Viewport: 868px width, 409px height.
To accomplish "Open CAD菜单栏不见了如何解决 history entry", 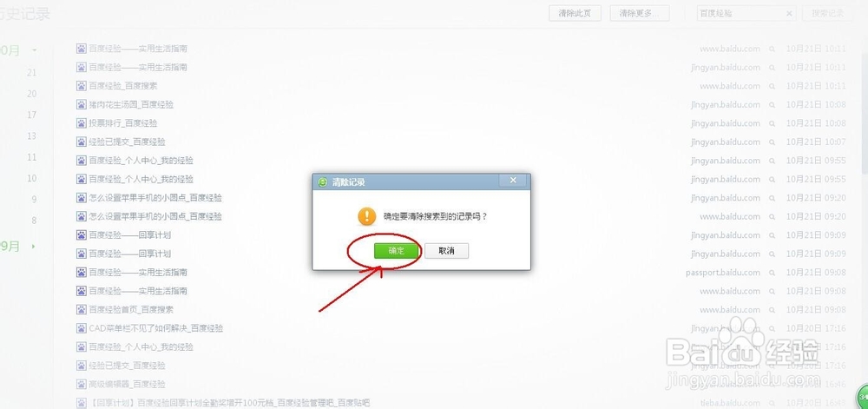I will coord(156,328).
